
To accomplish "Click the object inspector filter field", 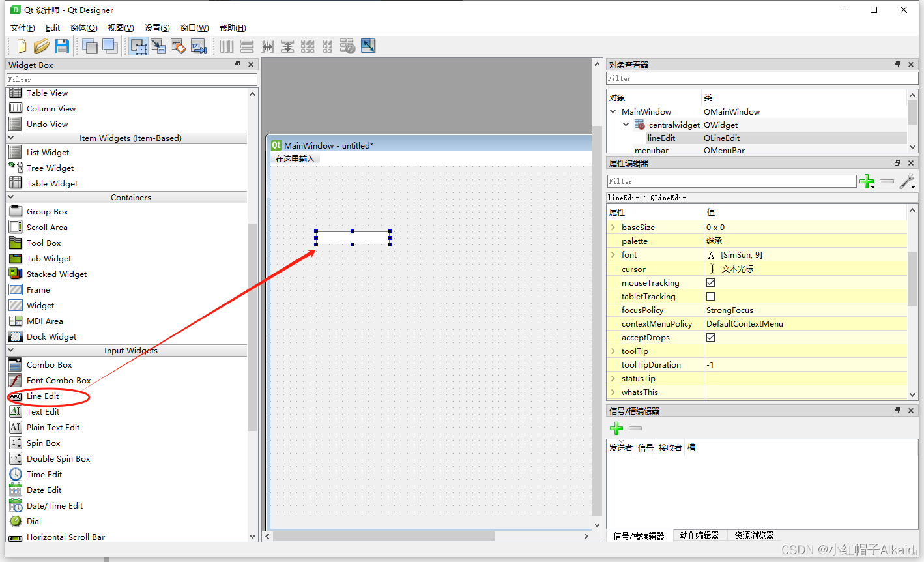I will click(x=762, y=78).
